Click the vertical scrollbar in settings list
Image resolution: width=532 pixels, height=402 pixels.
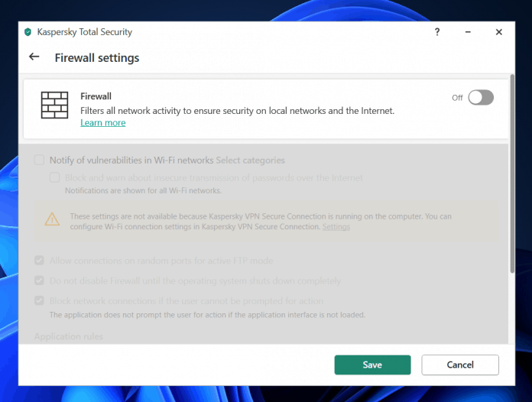coord(511,206)
